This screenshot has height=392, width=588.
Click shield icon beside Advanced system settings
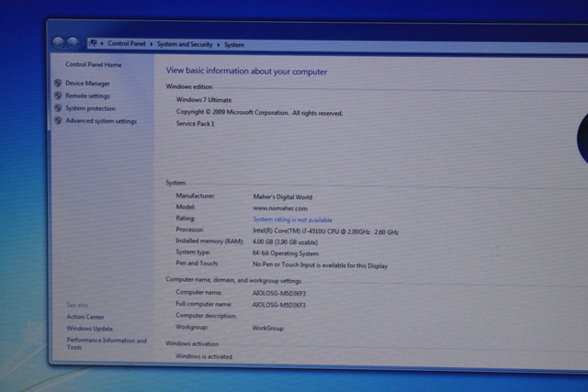(x=58, y=120)
